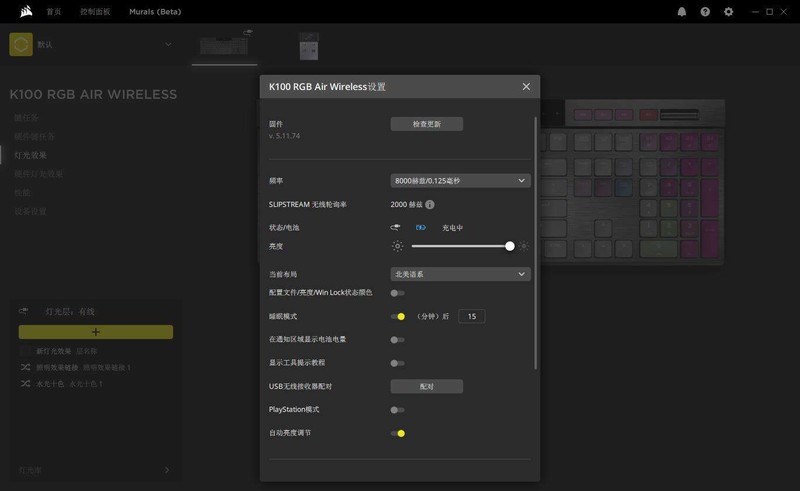Select the 新灯光效果 layer row

click(95, 351)
